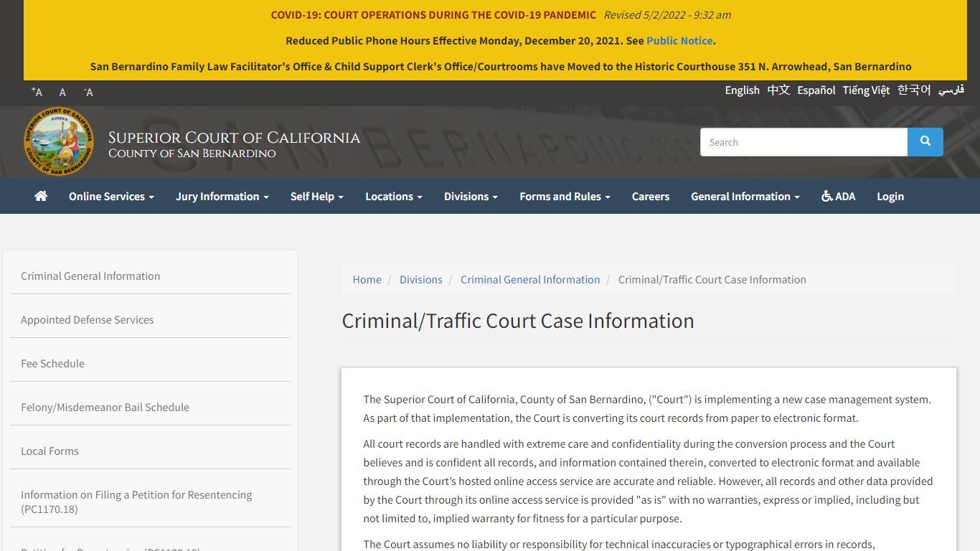Click the current breadcrumb Criminal/Traffic Court Case Information
The width and height of the screenshot is (980, 551).
[712, 279]
